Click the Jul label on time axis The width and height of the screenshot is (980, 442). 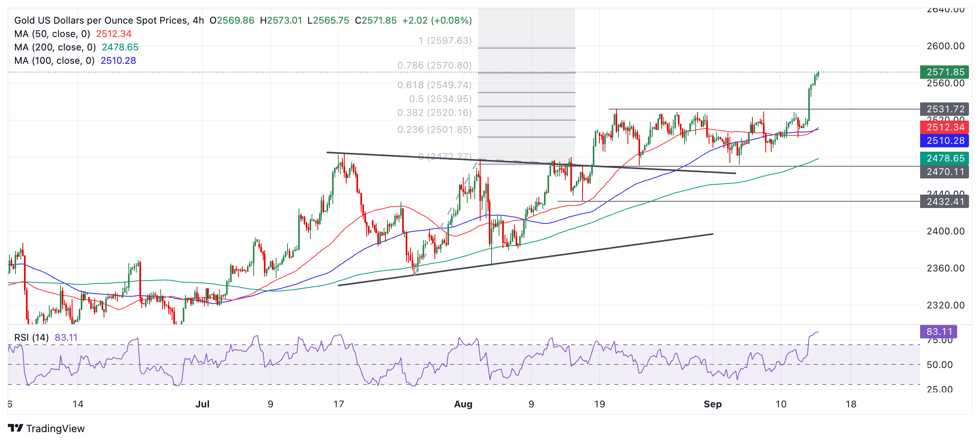click(202, 404)
